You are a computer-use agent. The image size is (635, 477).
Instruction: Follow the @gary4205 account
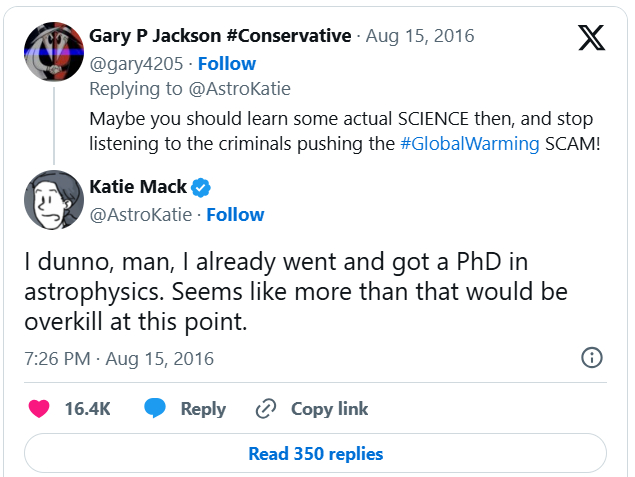[227, 63]
